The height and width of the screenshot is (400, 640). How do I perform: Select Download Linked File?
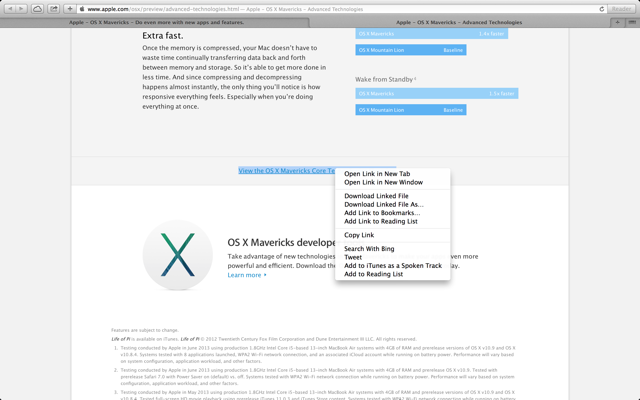click(x=393, y=196)
